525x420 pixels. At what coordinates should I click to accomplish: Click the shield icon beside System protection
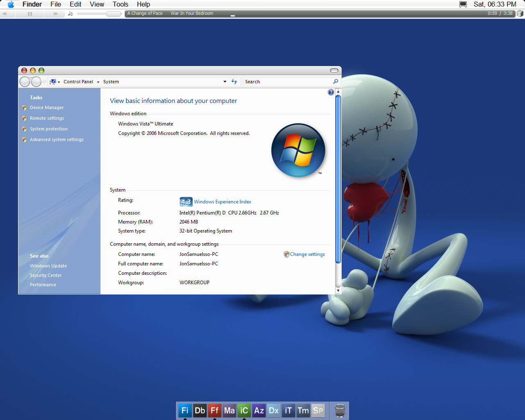click(x=24, y=129)
